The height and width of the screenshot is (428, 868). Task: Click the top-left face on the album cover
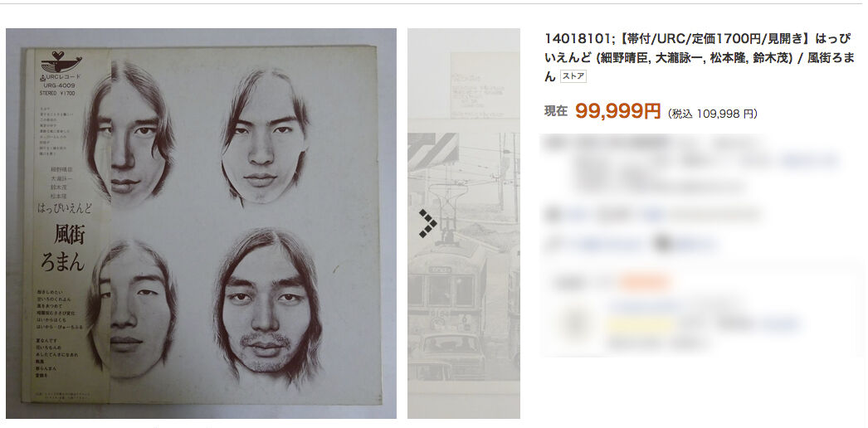click(x=129, y=133)
